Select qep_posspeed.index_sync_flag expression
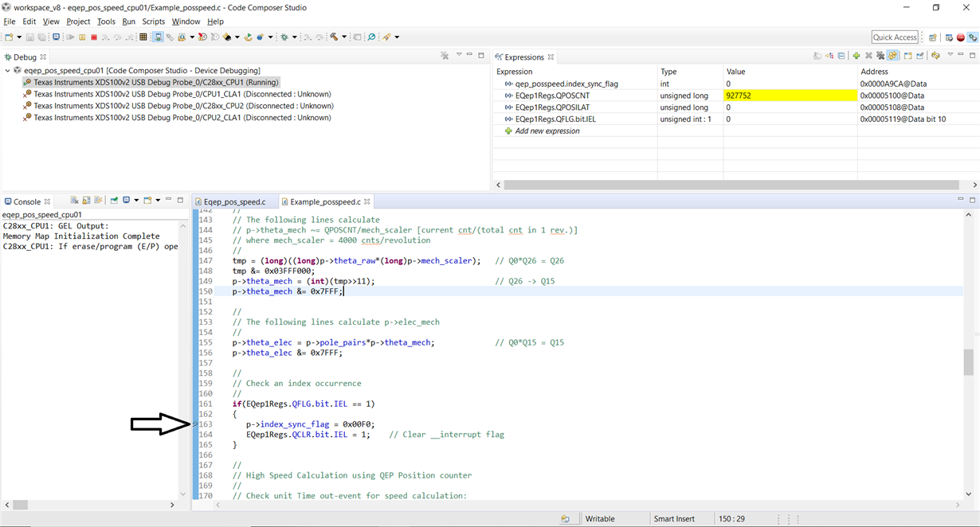The image size is (980, 527). pyautogui.click(x=566, y=84)
